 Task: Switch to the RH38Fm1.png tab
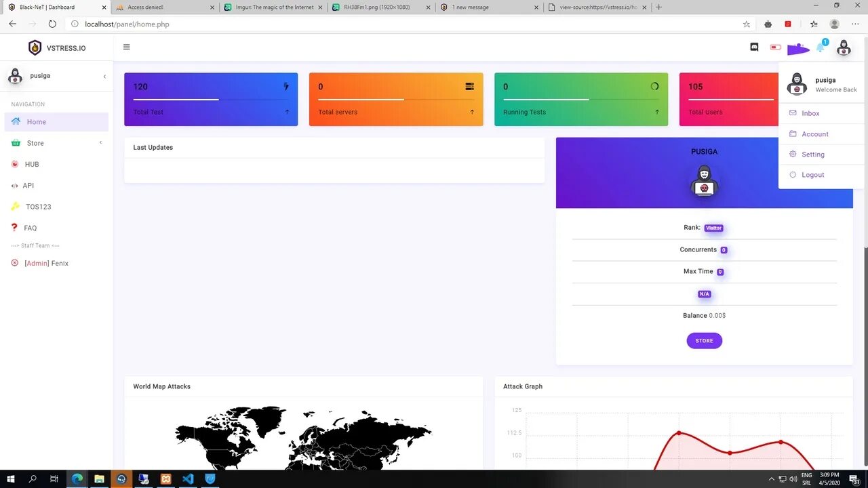pos(382,7)
